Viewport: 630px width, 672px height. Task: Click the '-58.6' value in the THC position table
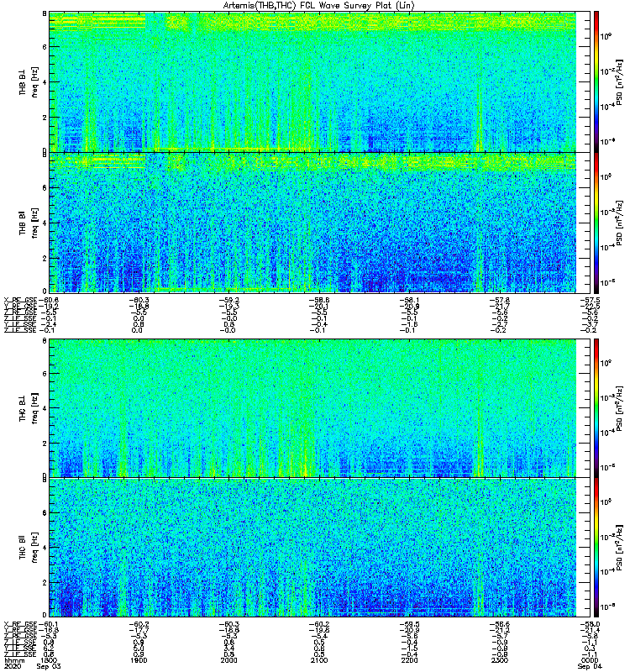click(499, 624)
